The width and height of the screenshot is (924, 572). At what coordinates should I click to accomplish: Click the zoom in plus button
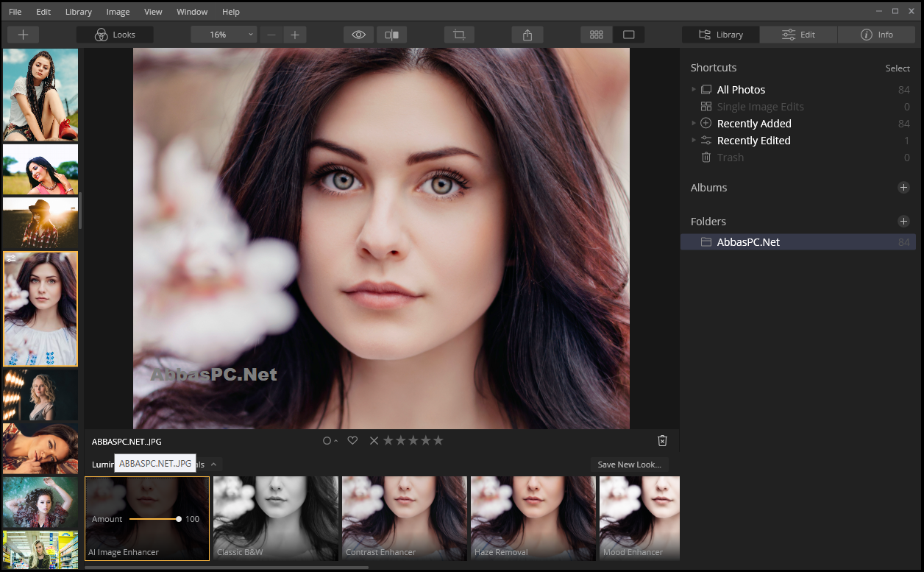tap(295, 35)
